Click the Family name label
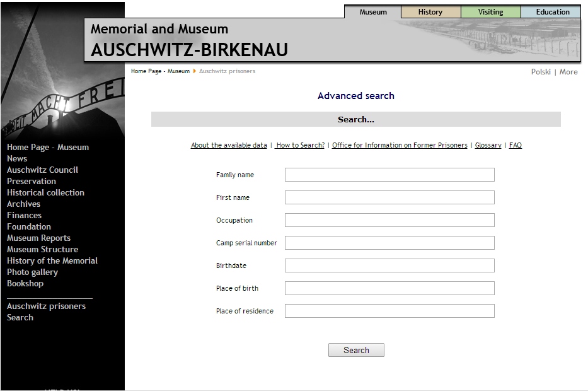Viewport: 588px width, 391px height. [x=234, y=175]
